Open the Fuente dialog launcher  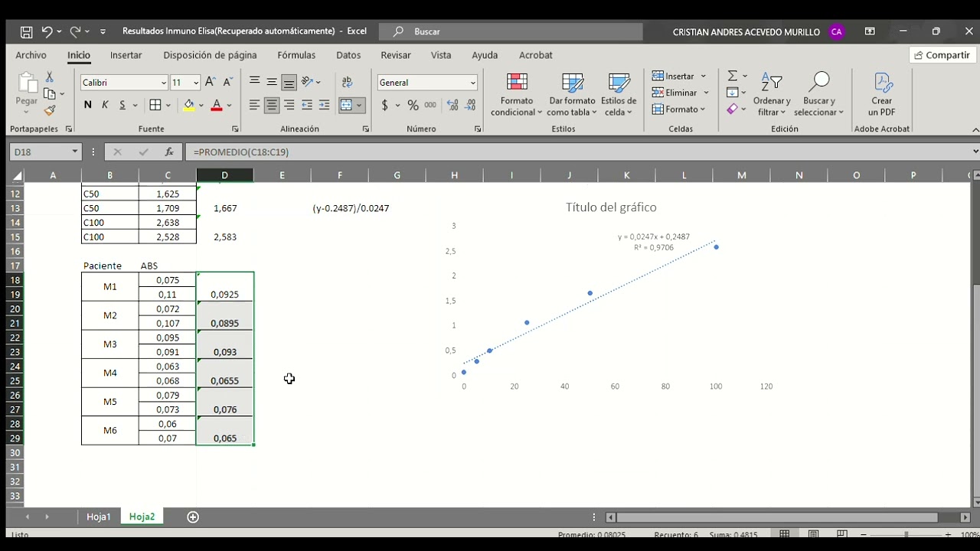[235, 129]
